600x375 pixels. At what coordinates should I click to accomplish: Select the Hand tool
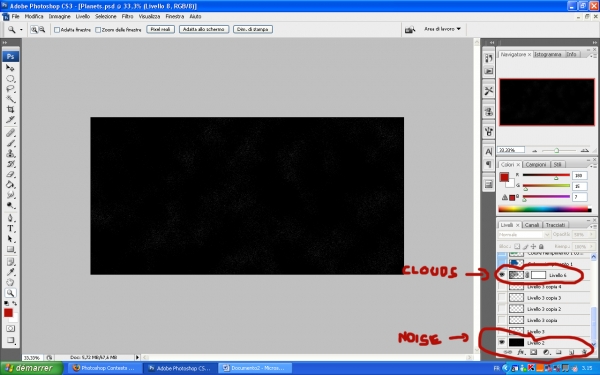pyautogui.click(x=10, y=283)
